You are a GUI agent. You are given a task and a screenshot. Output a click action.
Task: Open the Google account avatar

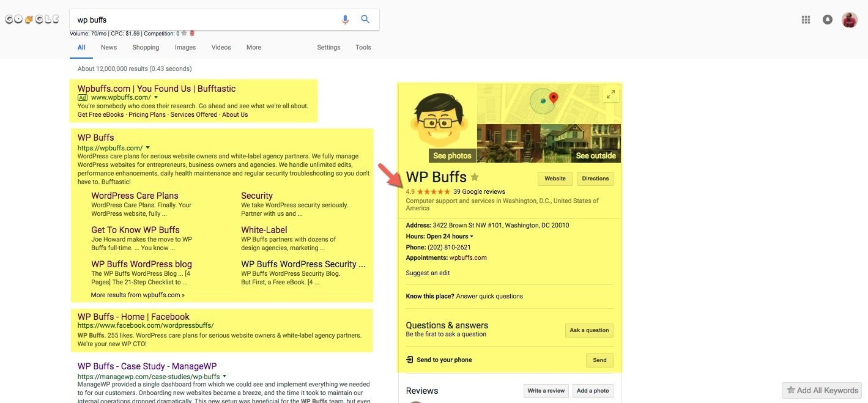pyautogui.click(x=849, y=20)
